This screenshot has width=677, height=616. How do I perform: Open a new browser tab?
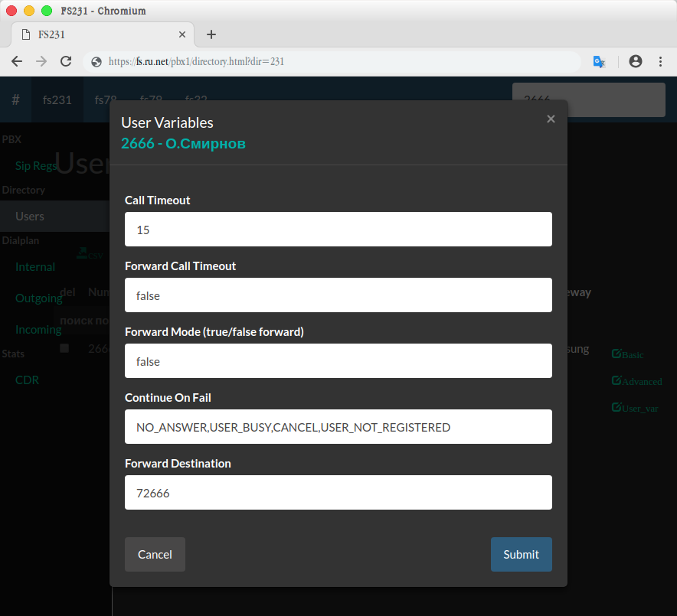click(x=211, y=34)
